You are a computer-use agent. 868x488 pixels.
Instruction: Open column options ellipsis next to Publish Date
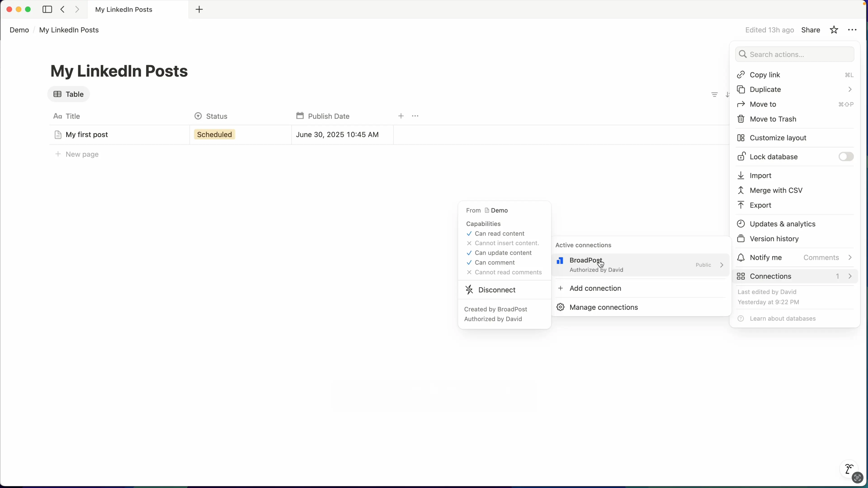[415, 116]
